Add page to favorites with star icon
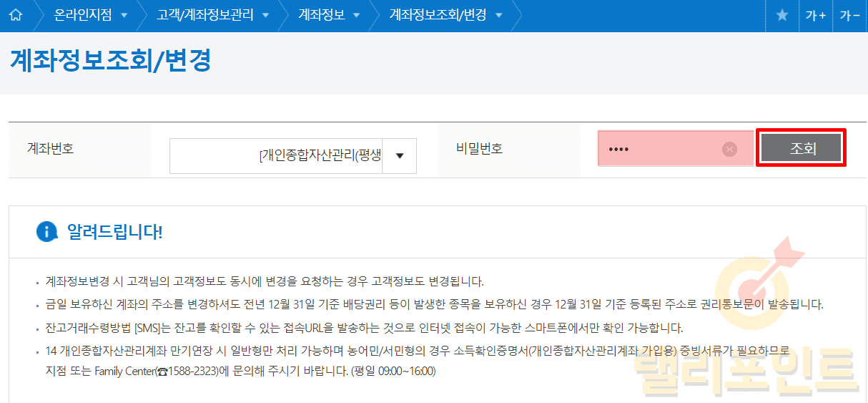868x403 pixels. coord(781,15)
